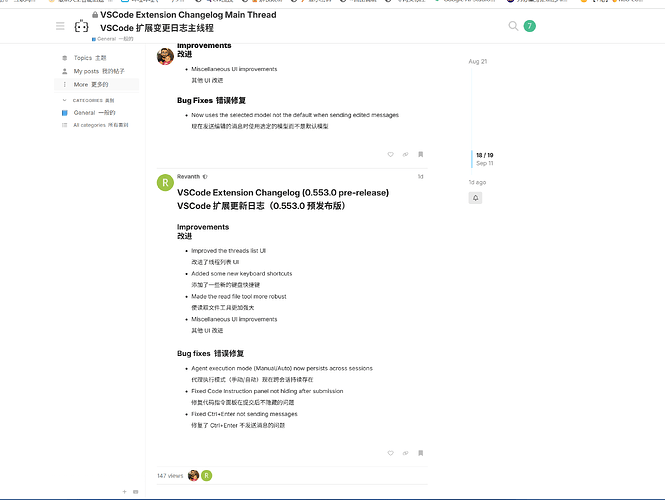665x500 pixels.
Task: Click 'Improved the threads list UI' bullet
Action: tap(228, 251)
